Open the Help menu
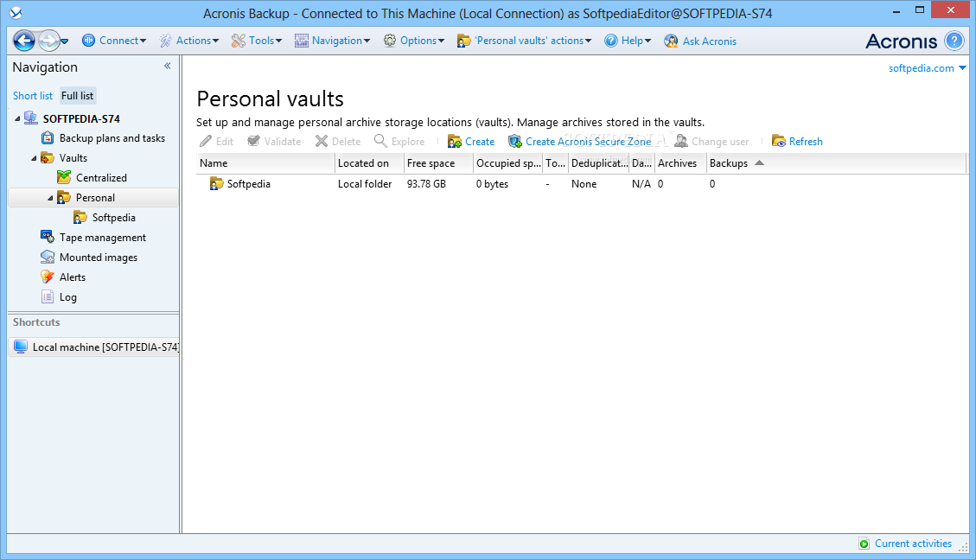 point(628,41)
